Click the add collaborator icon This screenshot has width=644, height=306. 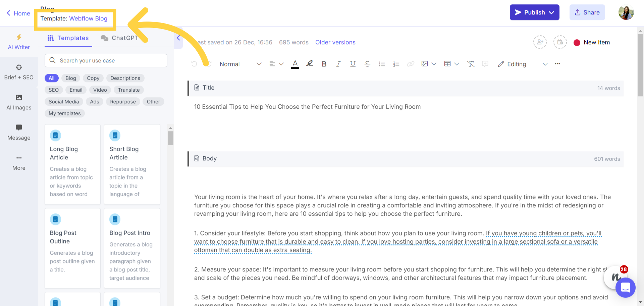[x=540, y=42]
